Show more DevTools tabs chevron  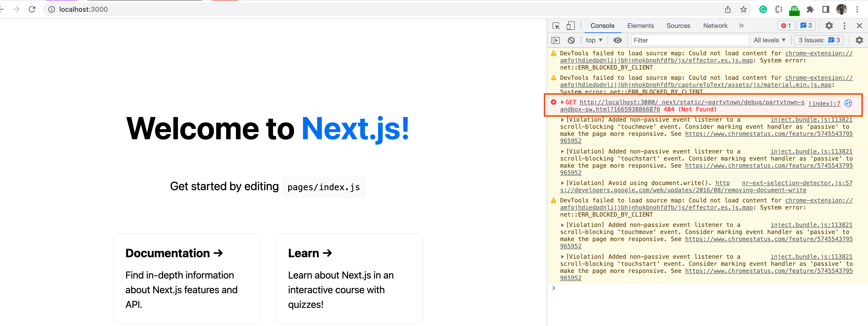click(741, 25)
